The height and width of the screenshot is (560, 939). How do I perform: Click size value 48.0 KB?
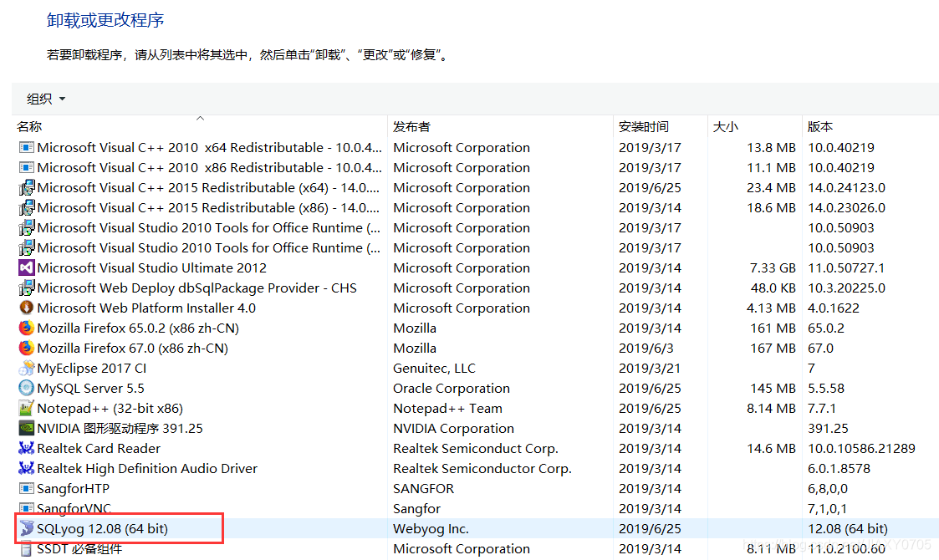(x=773, y=288)
